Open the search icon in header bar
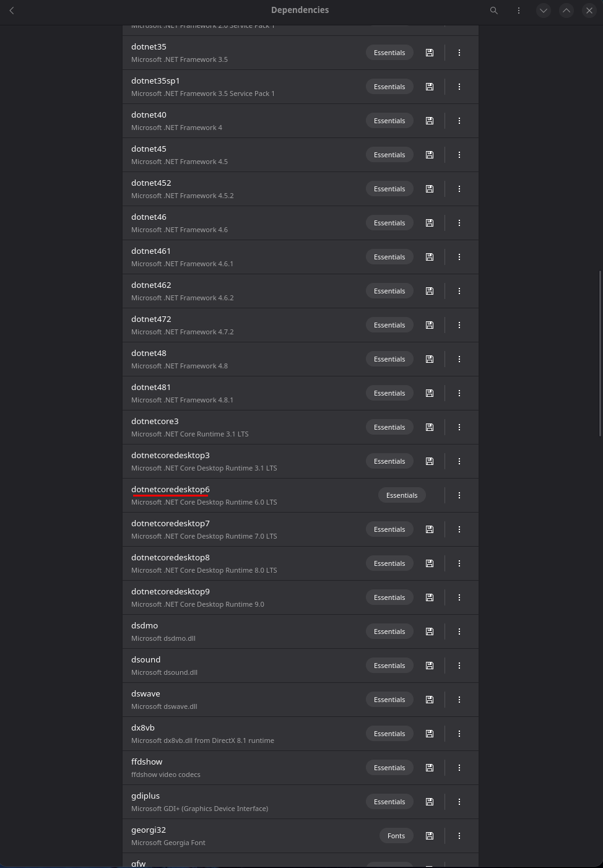 tap(494, 11)
